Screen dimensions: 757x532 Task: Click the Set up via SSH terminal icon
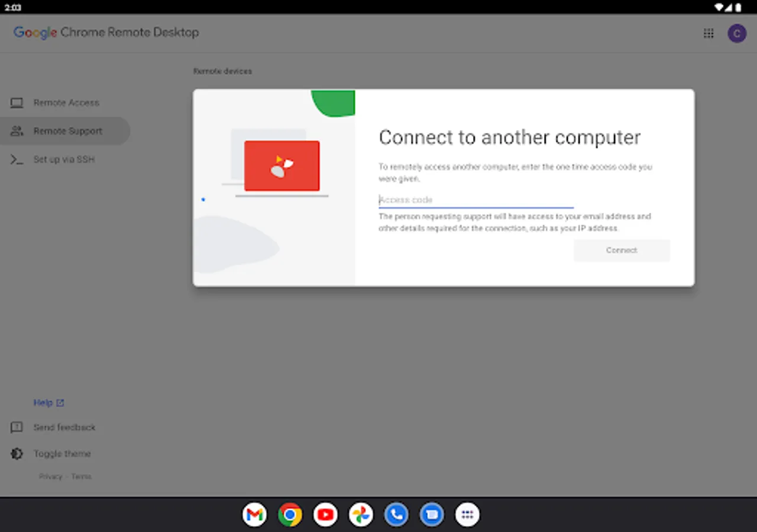coord(17,159)
